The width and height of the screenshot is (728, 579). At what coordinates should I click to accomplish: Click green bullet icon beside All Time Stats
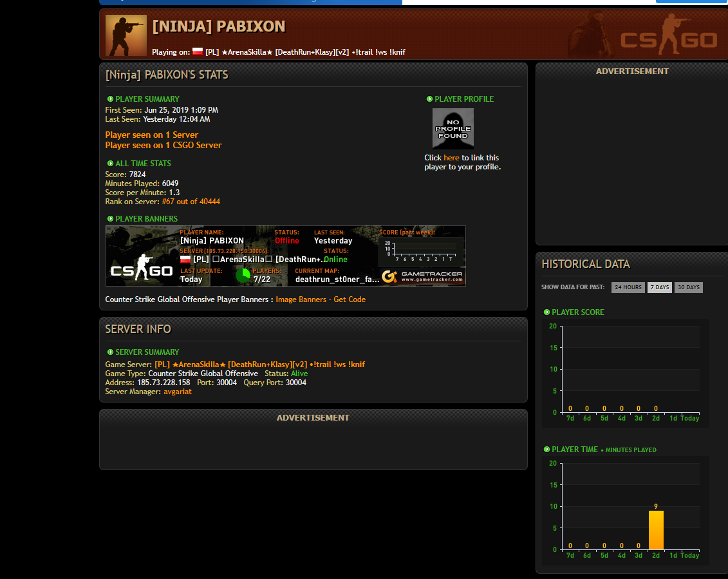tap(111, 164)
